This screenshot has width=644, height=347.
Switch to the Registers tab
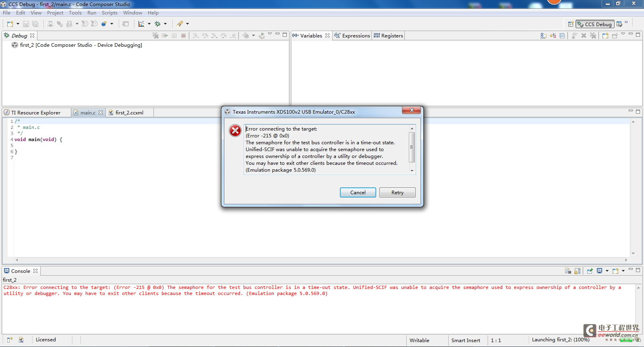(389, 36)
